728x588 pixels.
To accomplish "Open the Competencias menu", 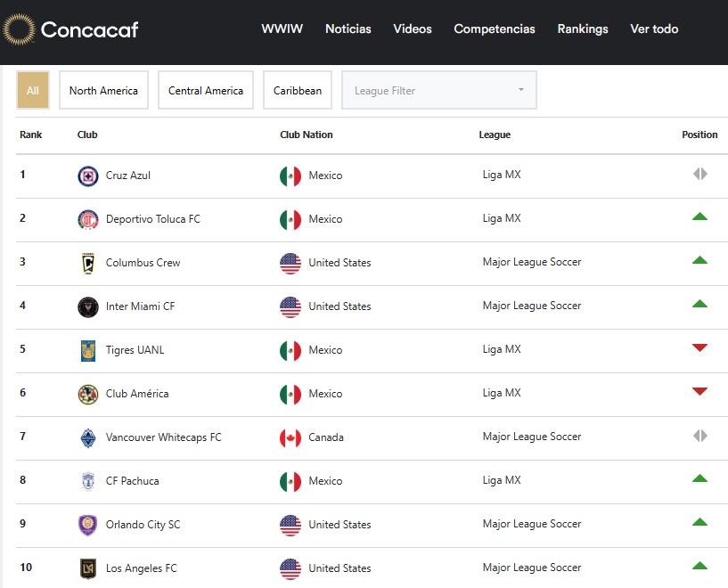I will [x=495, y=29].
